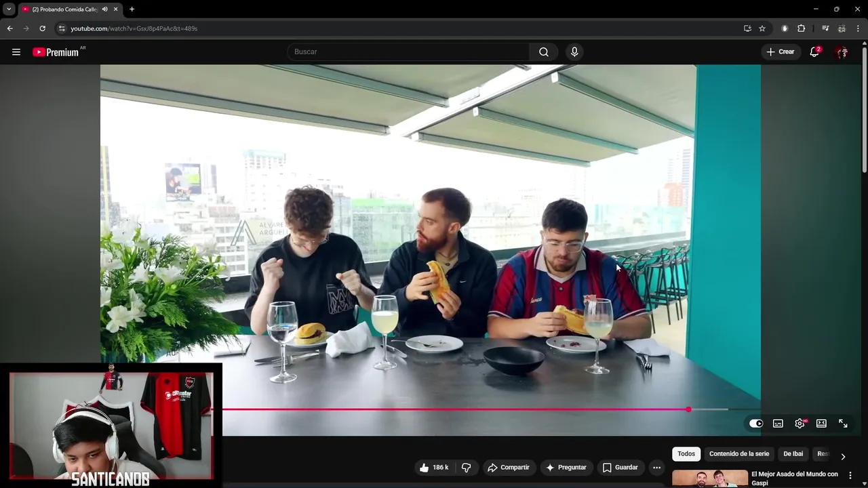Toggle subtitles on the video player
This screenshot has height=488, width=868.
778,424
